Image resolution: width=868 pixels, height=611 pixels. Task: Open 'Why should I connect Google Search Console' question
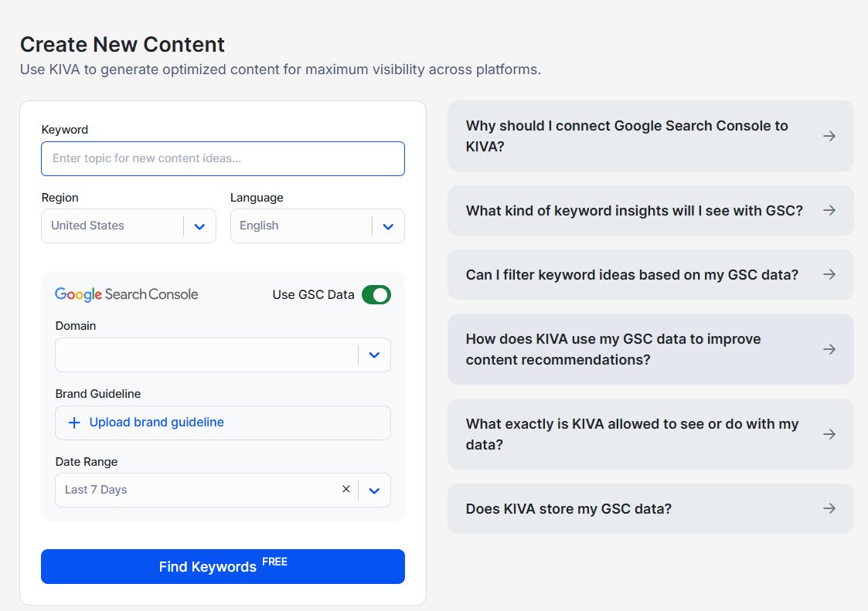(x=651, y=136)
